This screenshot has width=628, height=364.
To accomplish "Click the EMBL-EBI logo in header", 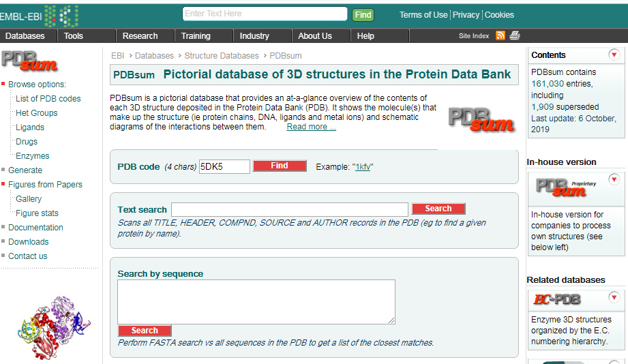I will 39,15.
